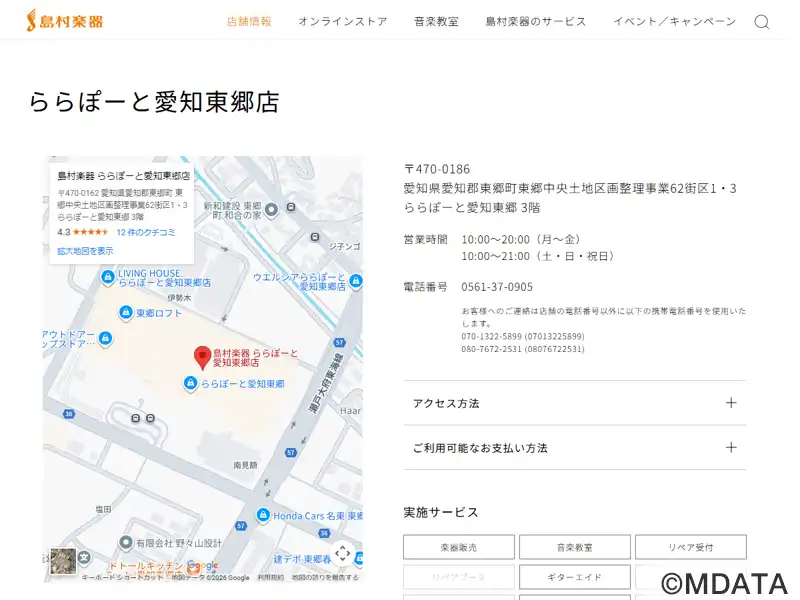This screenshot has width=800, height=600.
Task: Expand the アクセス方法 section
Action: tap(574, 403)
